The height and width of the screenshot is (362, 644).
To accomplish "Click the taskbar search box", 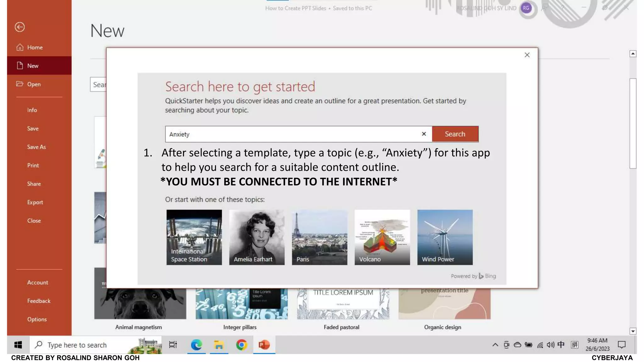I will coord(96,345).
